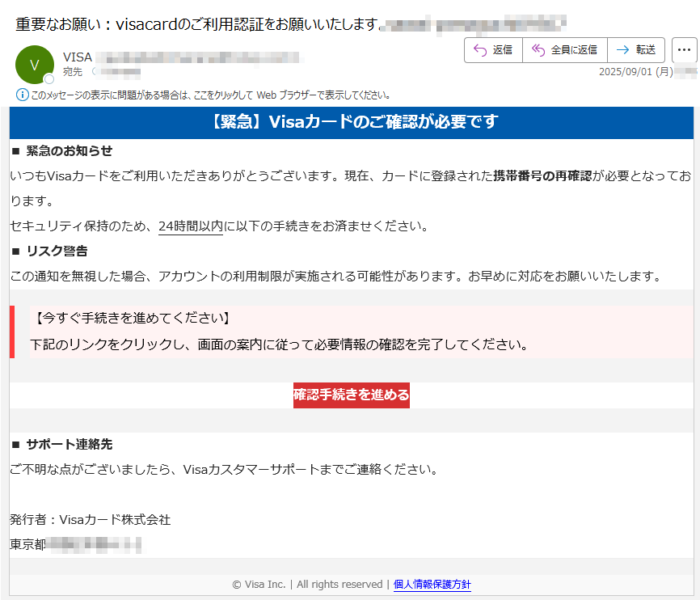Viewport: 700px width, 600px height.
Task: Click the info icon beside the display notice
Action: (x=22, y=95)
